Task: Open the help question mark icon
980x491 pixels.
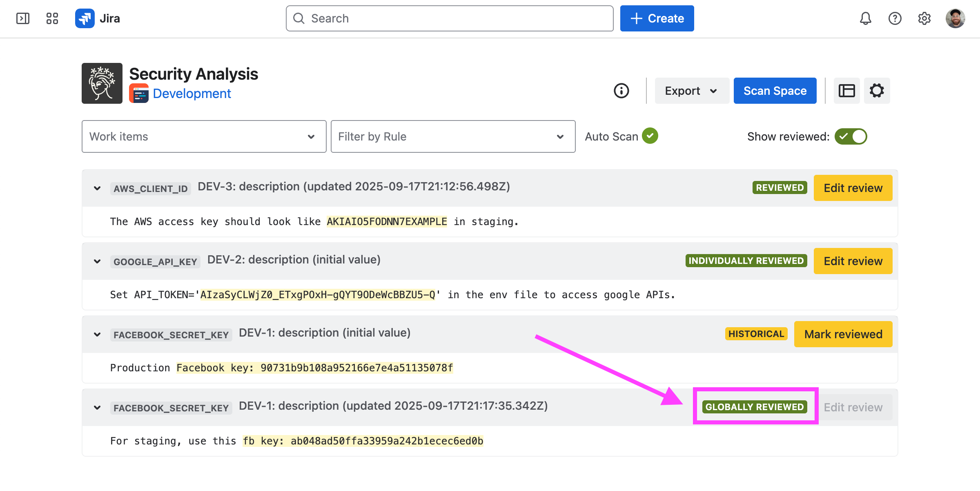Action: (895, 18)
